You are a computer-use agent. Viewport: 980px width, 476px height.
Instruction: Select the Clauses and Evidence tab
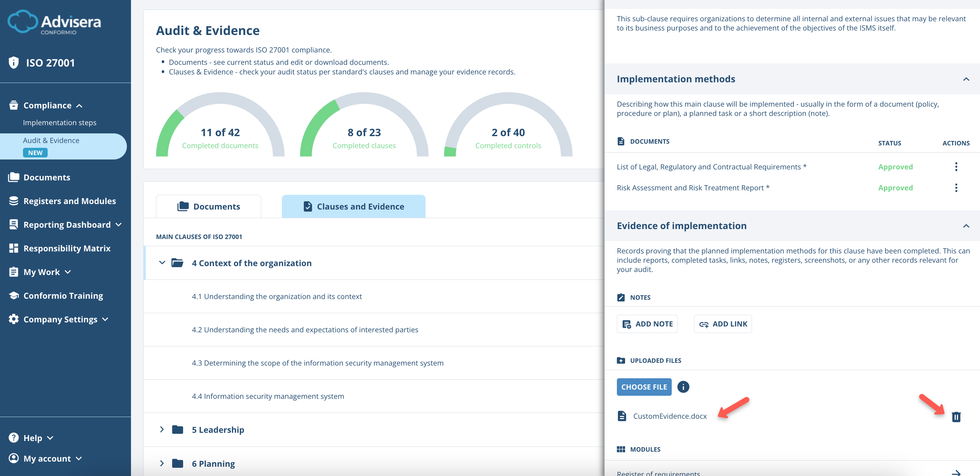tap(353, 206)
